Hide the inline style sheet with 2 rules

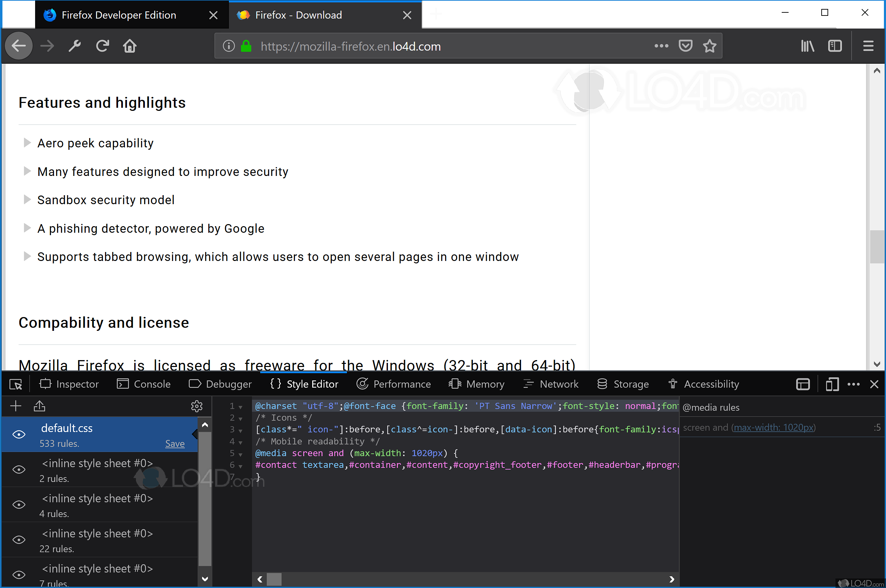pos(19,470)
